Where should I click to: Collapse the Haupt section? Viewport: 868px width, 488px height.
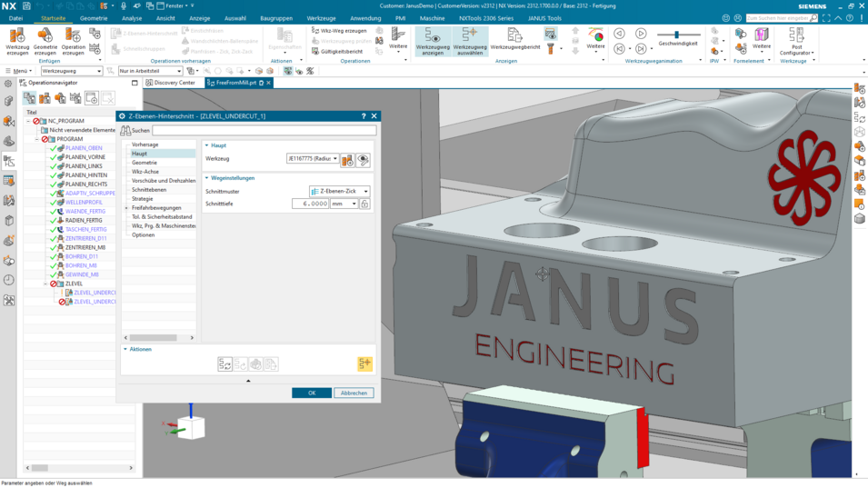(x=207, y=145)
